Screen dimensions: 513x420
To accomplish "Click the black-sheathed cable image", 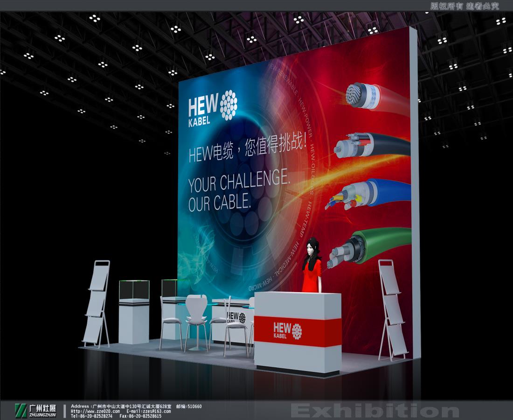I will [372, 145].
